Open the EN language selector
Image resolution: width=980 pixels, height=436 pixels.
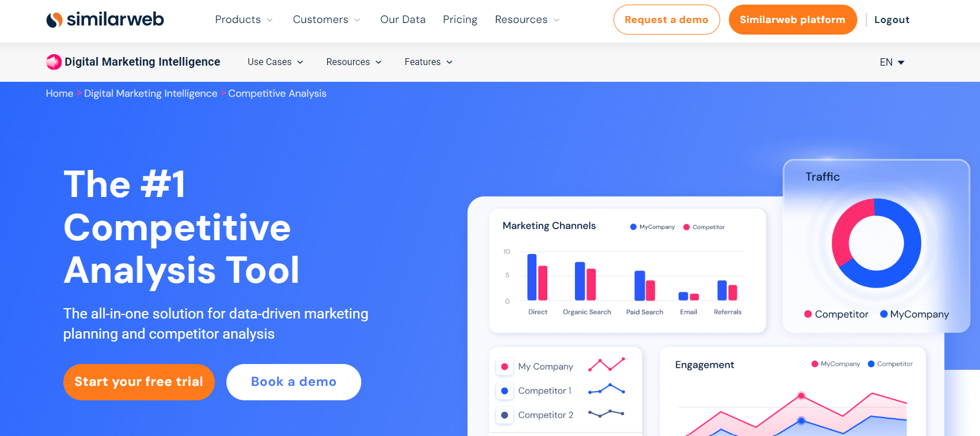[x=892, y=62]
